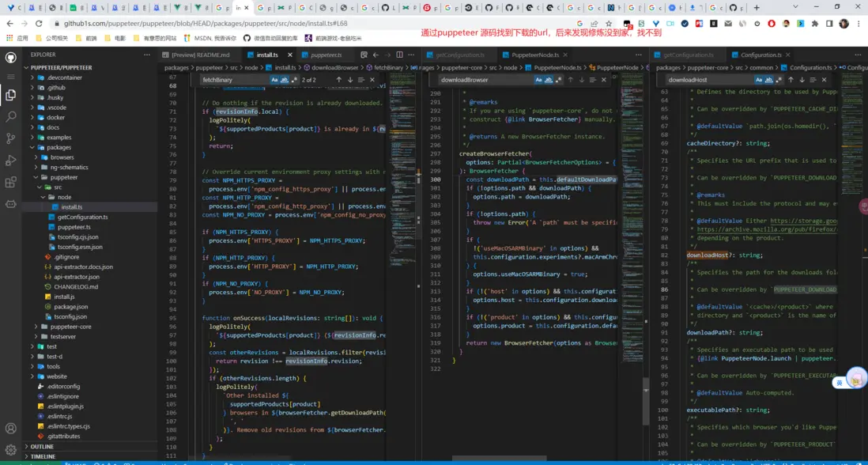Split the first editor group right
Viewport: 868px width, 465px height.
pyautogui.click(x=400, y=55)
